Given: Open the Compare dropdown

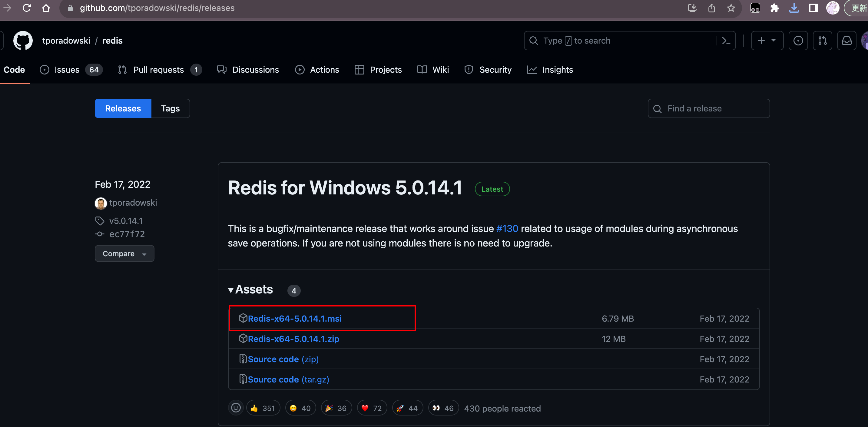Looking at the screenshot, I should click(x=124, y=253).
